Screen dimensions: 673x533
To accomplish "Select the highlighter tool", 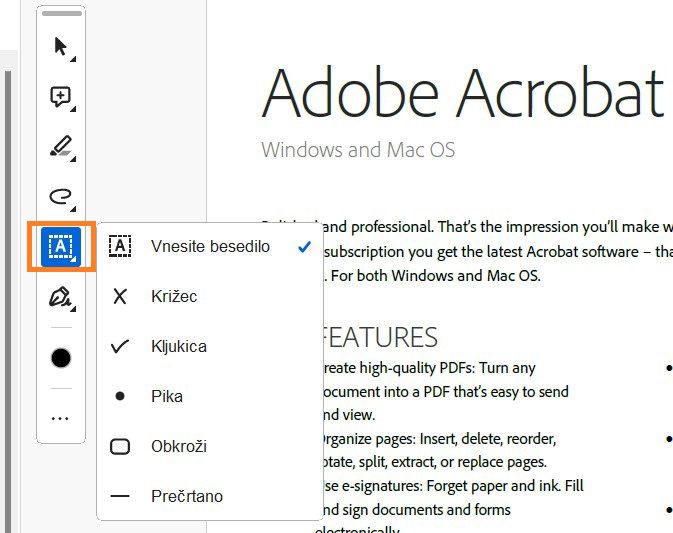I will (61, 148).
